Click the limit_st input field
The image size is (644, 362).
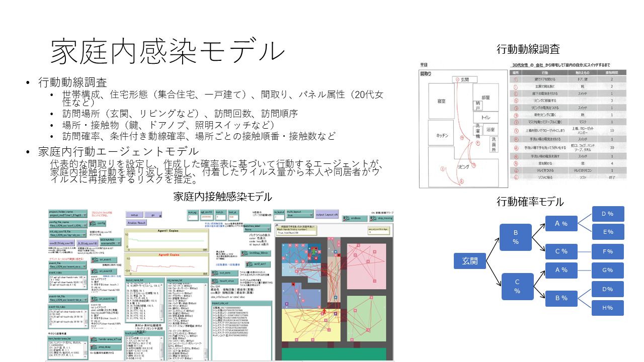pyautogui.click(x=233, y=215)
